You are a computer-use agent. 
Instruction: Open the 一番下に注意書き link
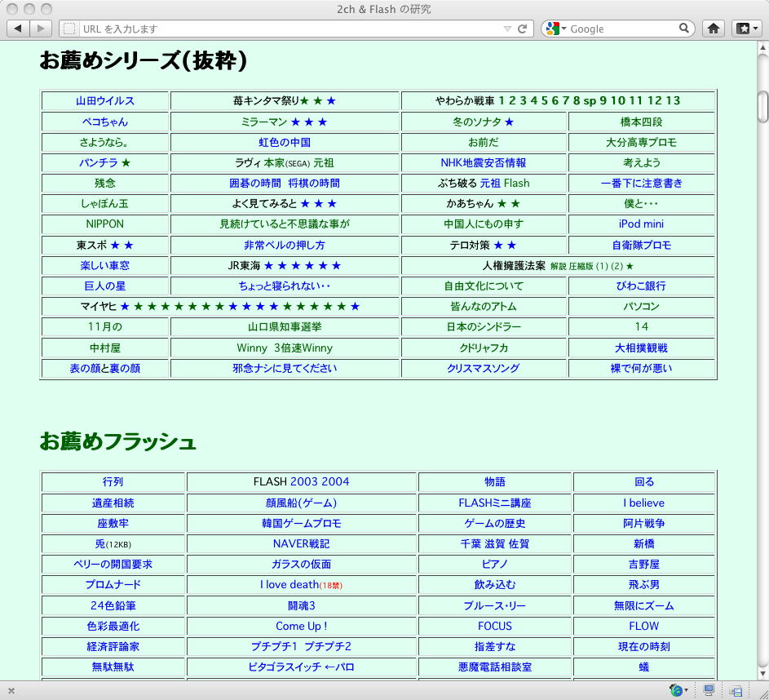coord(642,184)
